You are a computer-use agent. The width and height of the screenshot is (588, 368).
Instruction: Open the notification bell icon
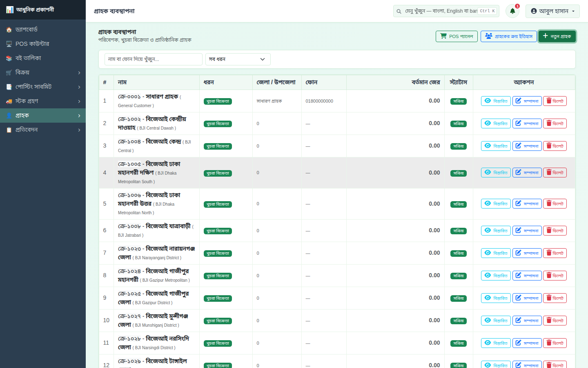[x=512, y=11]
